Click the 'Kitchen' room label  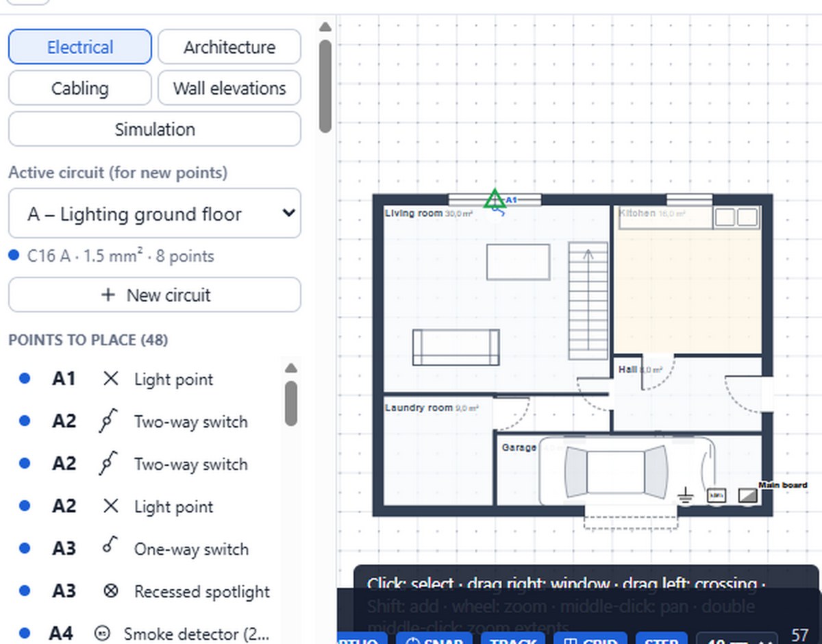[637, 213]
